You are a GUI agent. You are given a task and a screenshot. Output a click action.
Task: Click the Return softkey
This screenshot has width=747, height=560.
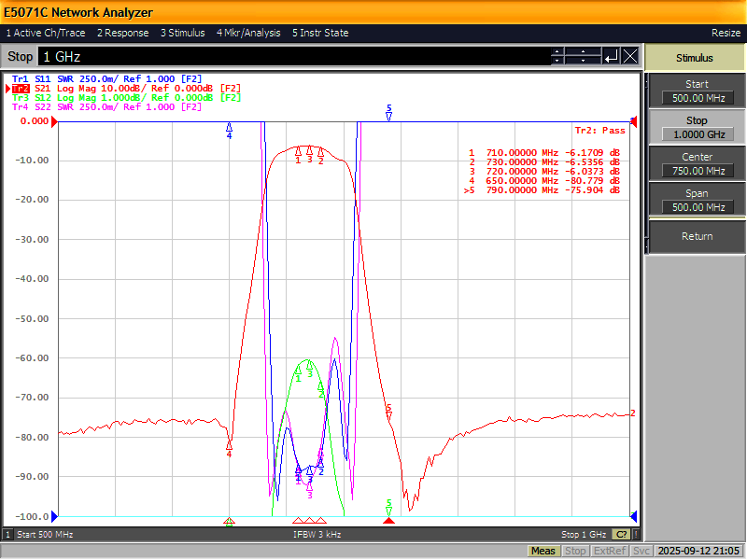point(697,236)
